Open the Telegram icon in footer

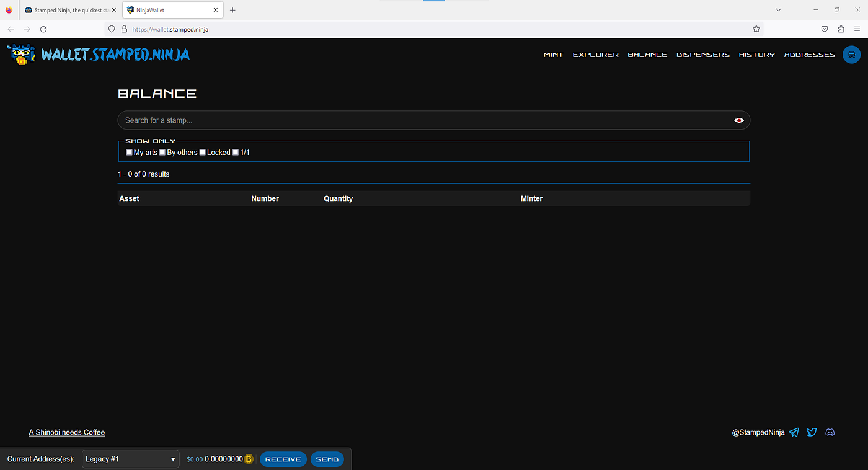tap(794, 432)
